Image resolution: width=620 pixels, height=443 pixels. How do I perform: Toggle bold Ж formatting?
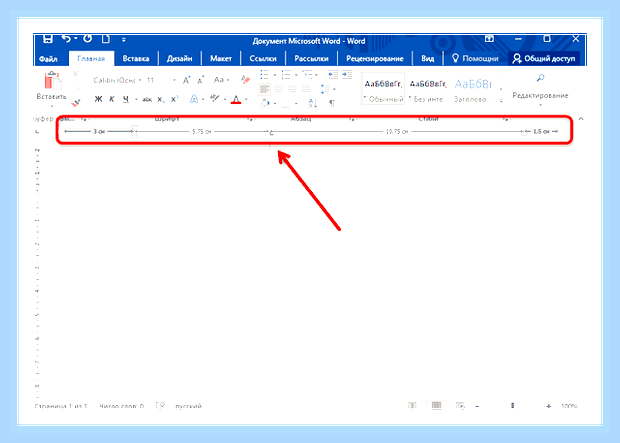[x=98, y=99]
